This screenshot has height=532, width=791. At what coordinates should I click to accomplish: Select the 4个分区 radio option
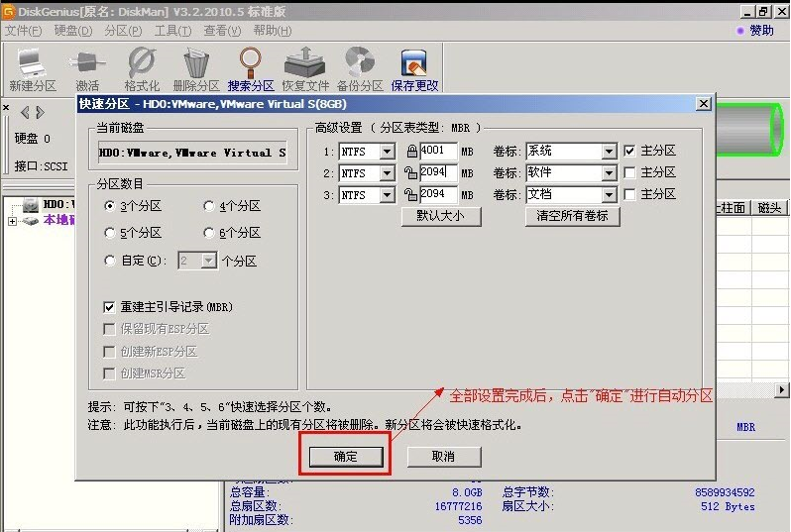point(209,206)
